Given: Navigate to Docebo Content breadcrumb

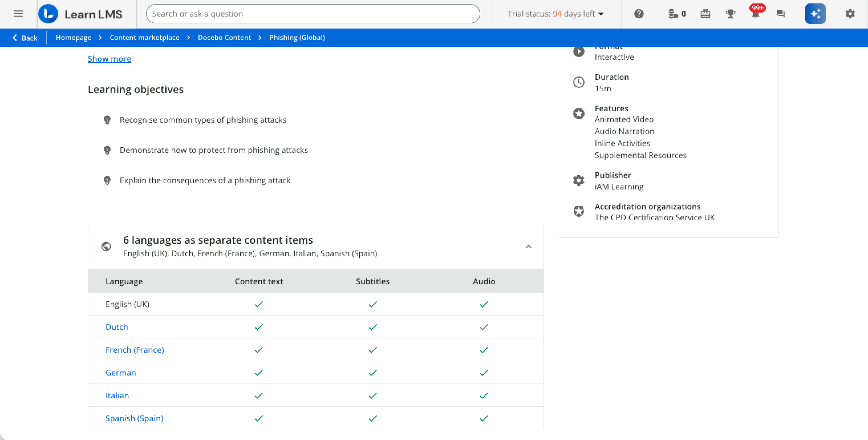Looking at the screenshot, I should tap(224, 38).
